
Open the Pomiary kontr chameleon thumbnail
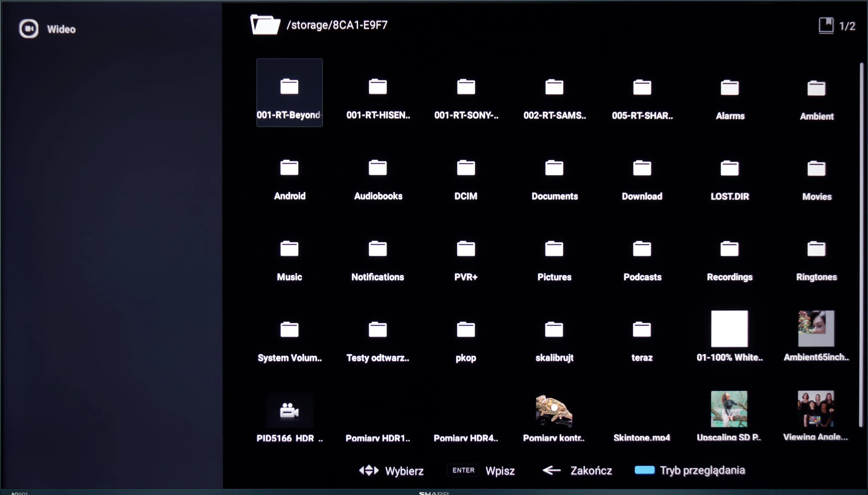pos(554,410)
